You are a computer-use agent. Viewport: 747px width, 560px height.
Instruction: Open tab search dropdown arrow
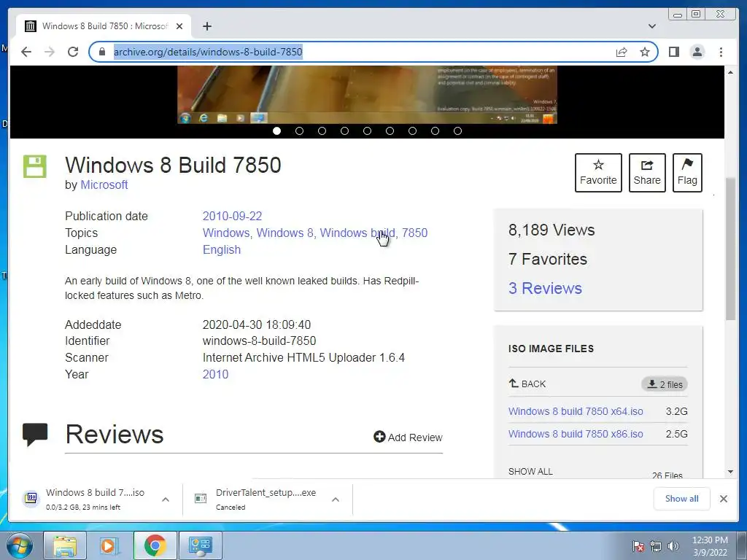[x=652, y=26]
